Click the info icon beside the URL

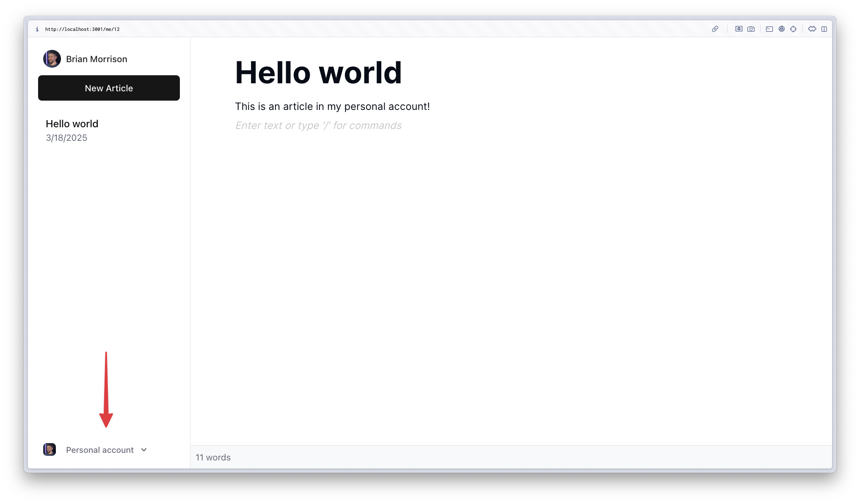pos(37,29)
